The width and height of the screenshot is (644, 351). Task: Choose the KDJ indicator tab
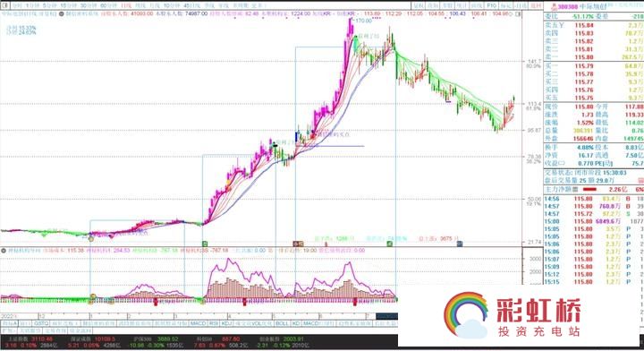click(x=226, y=324)
